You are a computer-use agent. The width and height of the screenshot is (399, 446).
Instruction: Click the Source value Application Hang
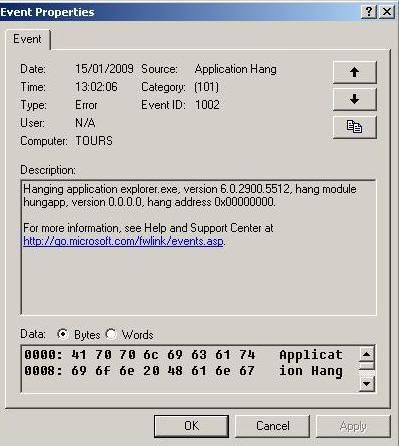tap(236, 69)
